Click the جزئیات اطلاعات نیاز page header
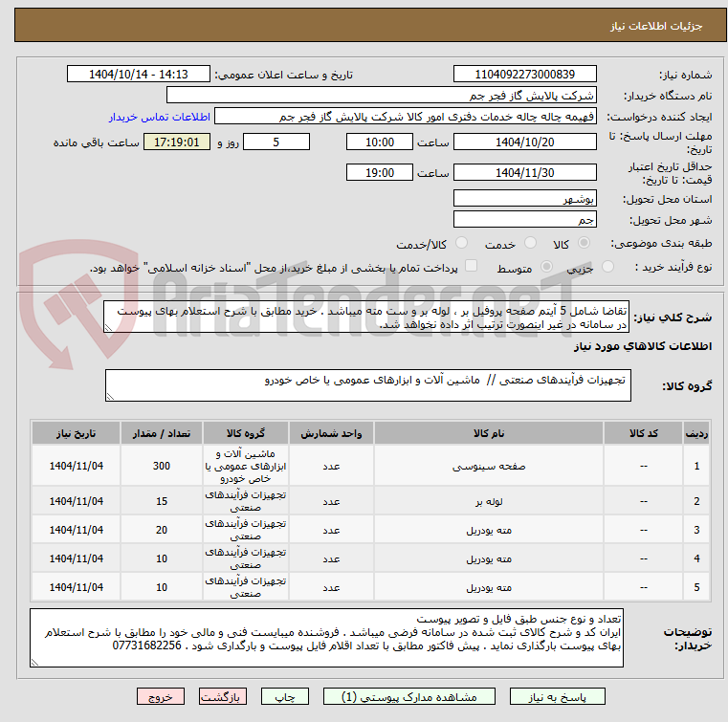The width and height of the screenshot is (728, 722). click(x=656, y=26)
